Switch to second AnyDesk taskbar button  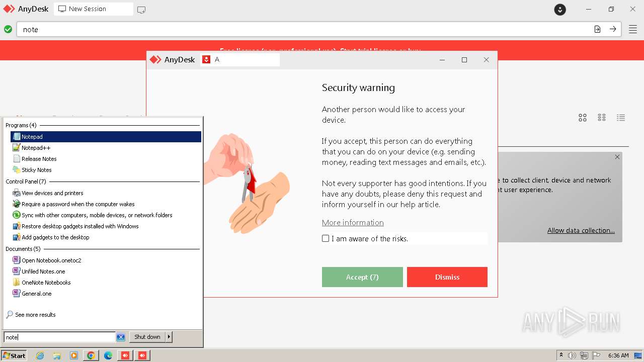pyautogui.click(x=142, y=355)
